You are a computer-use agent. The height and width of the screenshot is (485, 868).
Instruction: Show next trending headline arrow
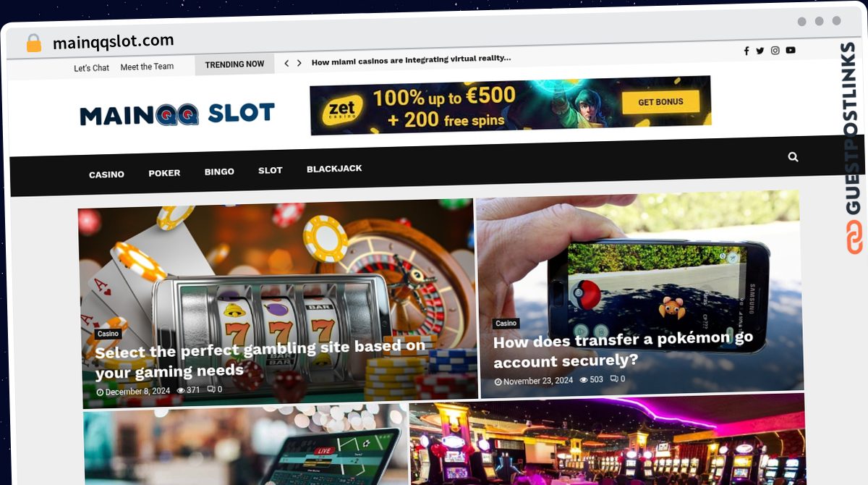tap(299, 64)
